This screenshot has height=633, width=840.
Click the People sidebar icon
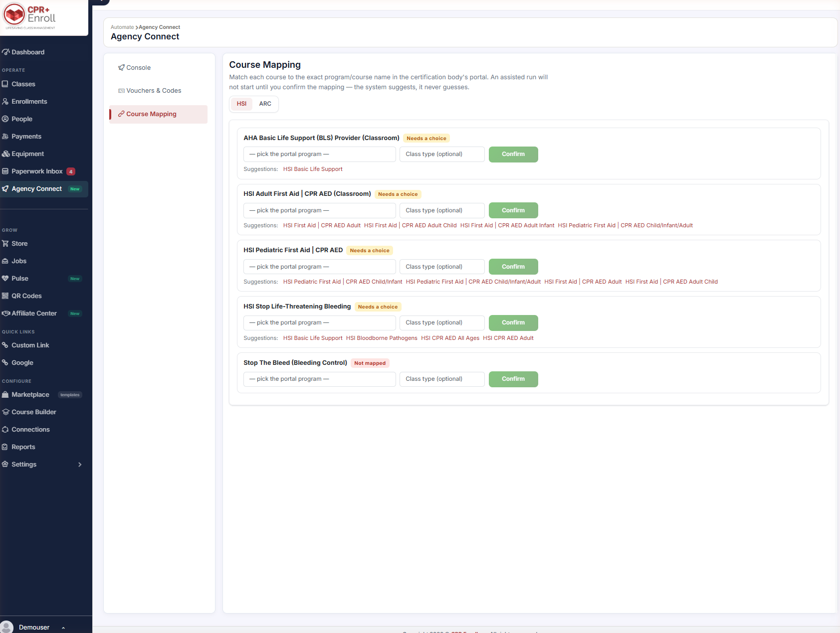(x=5, y=119)
